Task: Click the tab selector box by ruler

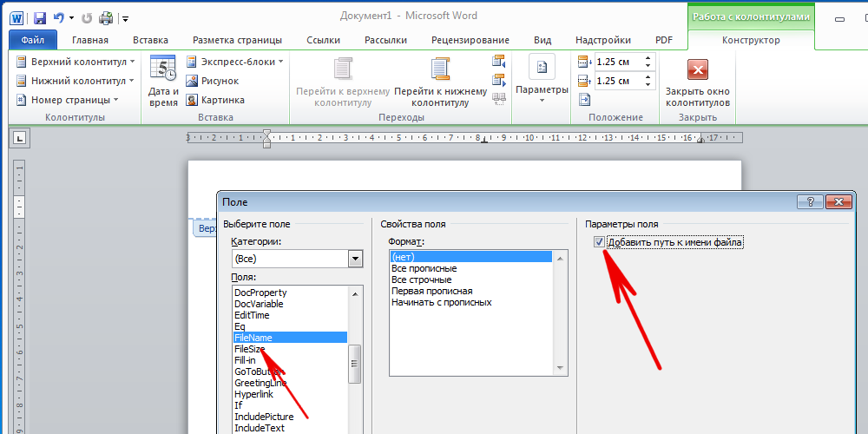Action: click(x=20, y=138)
